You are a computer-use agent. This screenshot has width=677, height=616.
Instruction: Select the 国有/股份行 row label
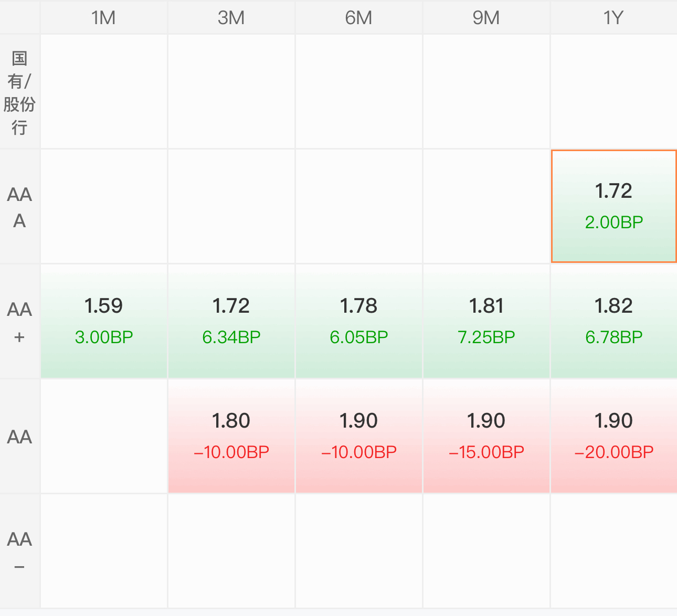pyautogui.click(x=19, y=92)
